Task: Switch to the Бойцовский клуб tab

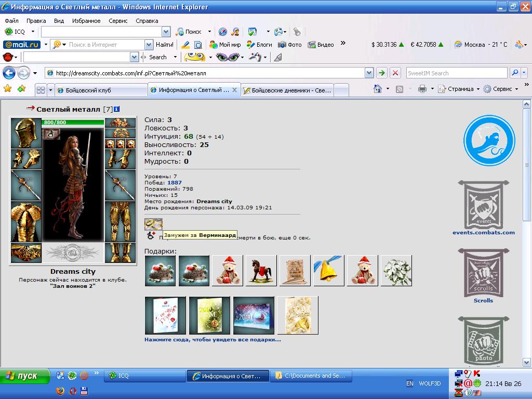Action: point(101,90)
